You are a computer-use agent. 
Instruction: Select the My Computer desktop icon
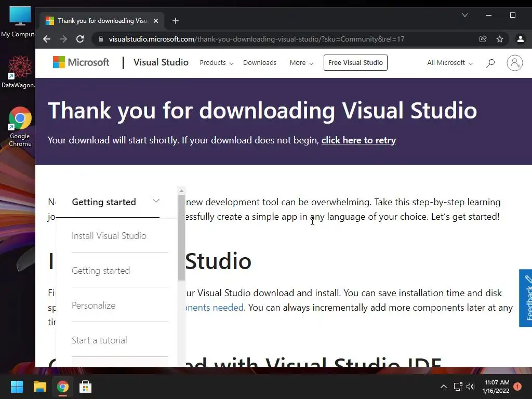point(19,21)
